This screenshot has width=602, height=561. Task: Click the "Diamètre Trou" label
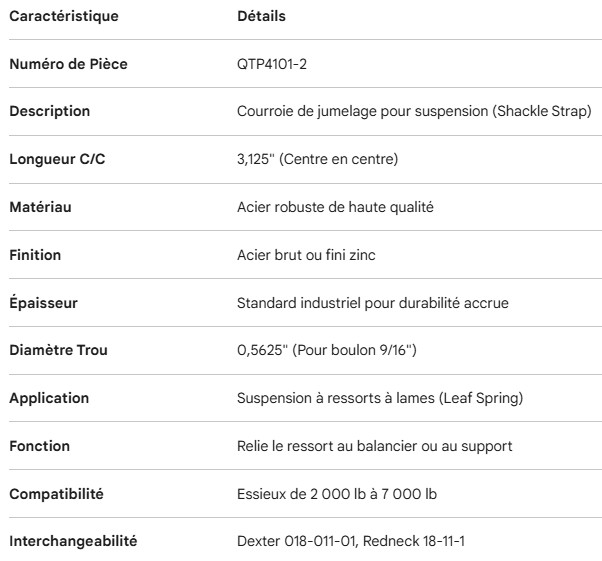[58, 350]
